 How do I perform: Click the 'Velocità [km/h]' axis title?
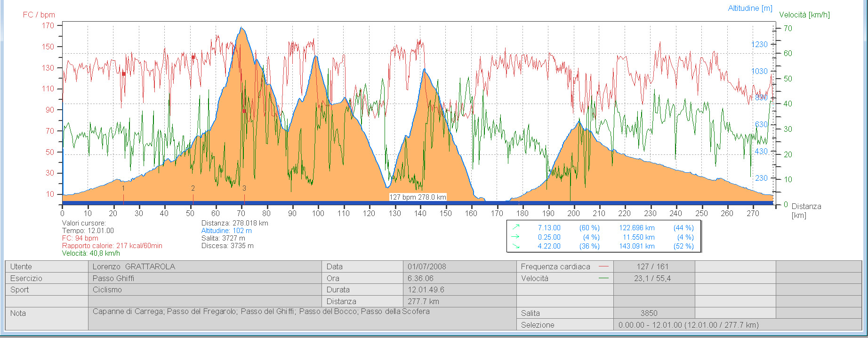[804, 15]
